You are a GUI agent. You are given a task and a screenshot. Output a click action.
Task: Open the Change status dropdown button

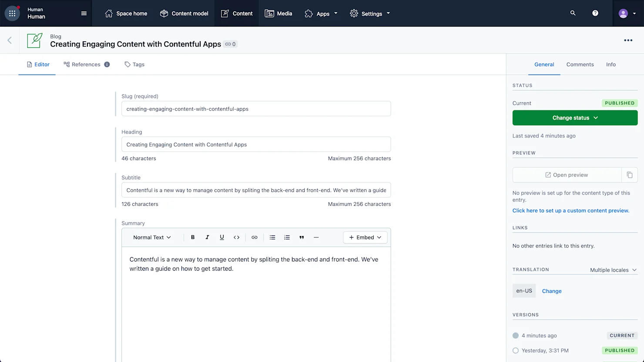[575, 118]
